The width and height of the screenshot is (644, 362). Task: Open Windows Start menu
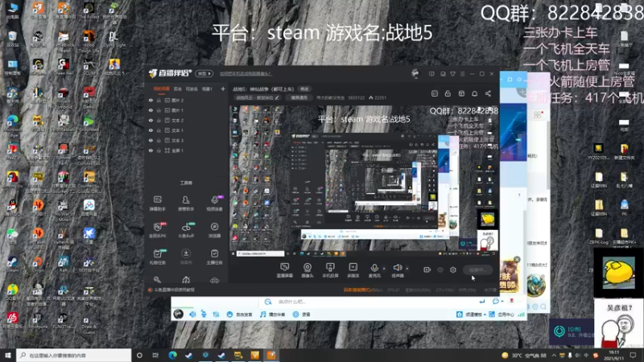(8, 356)
